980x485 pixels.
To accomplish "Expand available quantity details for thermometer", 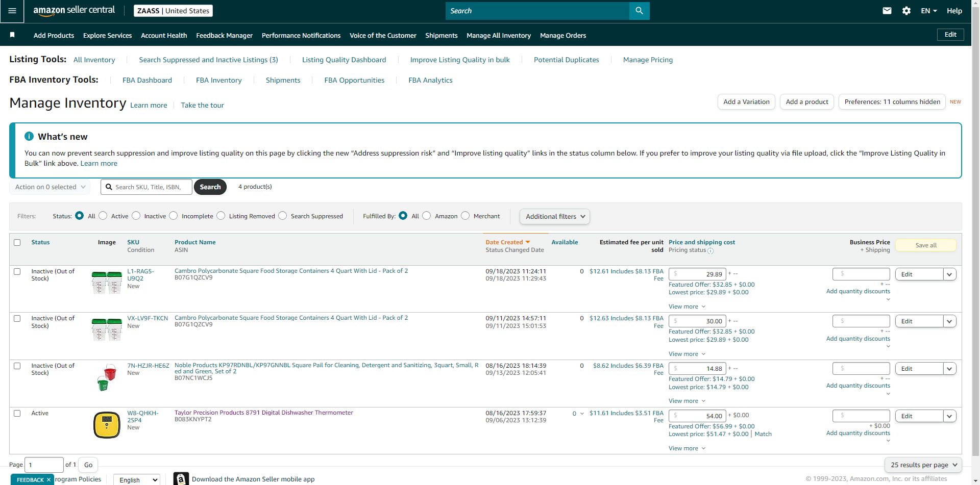I will point(582,414).
